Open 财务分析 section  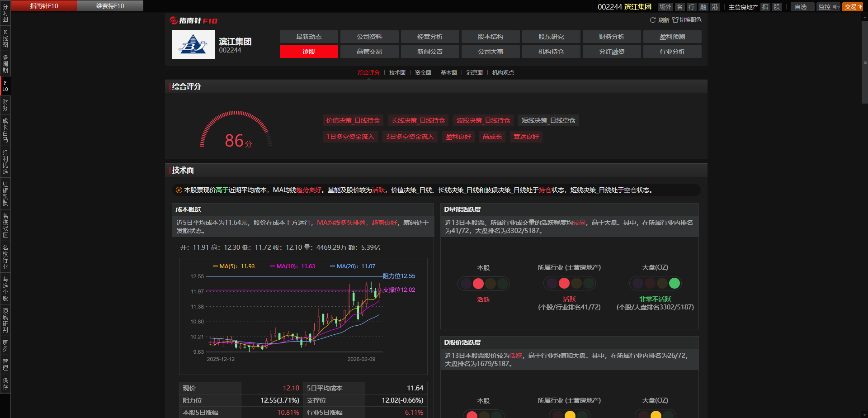pos(612,37)
